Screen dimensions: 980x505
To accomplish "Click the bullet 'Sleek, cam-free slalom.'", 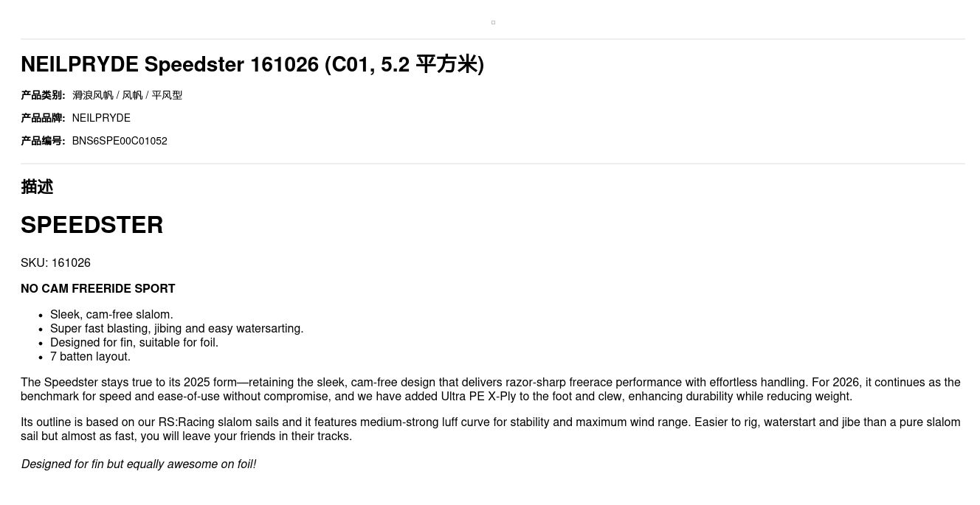I will pos(111,315).
